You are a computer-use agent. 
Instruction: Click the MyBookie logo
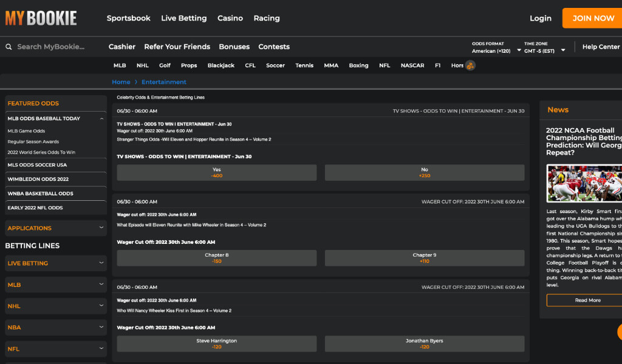pyautogui.click(x=41, y=18)
